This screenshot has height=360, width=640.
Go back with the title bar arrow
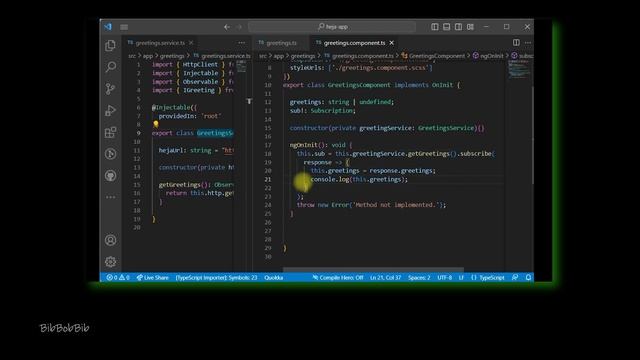click(227, 27)
